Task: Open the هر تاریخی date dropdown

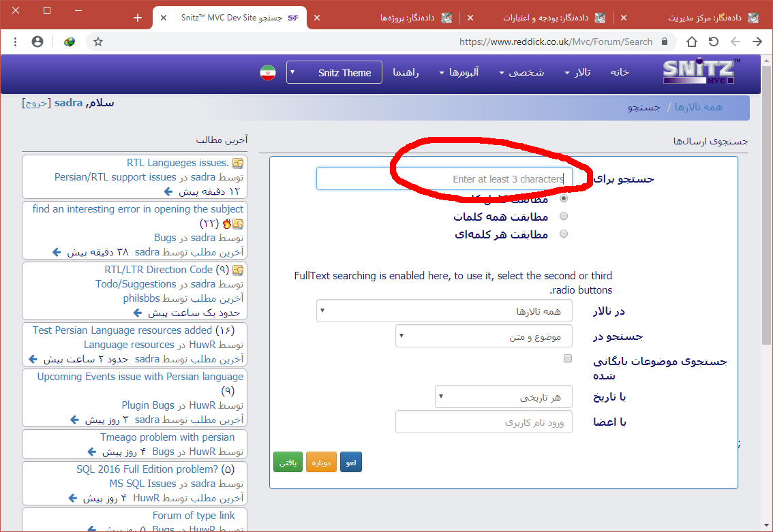Action: coord(503,396)
